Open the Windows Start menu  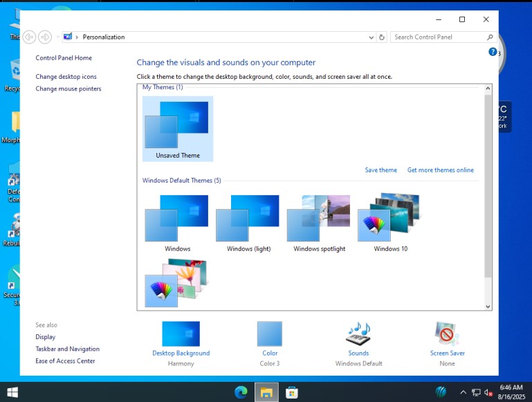12,392
